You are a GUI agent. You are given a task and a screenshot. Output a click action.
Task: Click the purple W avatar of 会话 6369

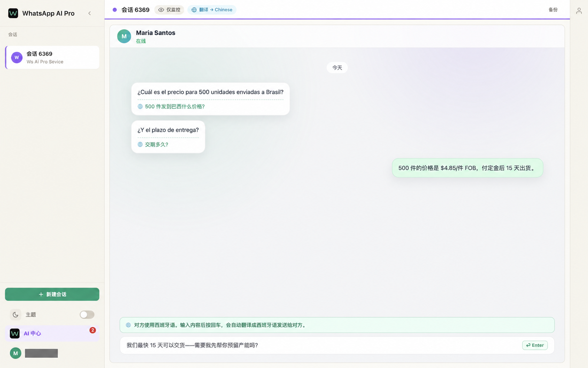click(x=17, y=57)
